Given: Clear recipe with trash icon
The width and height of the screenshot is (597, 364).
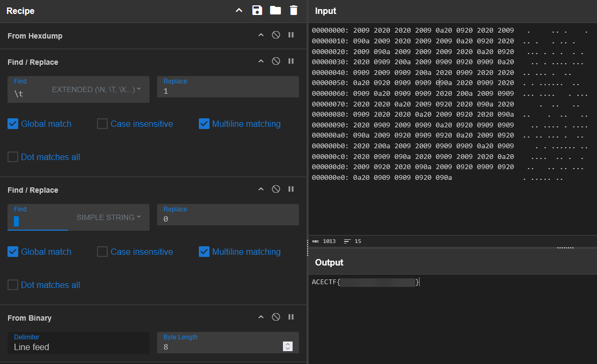Looking at the screenshot, I should click(293, 11).
